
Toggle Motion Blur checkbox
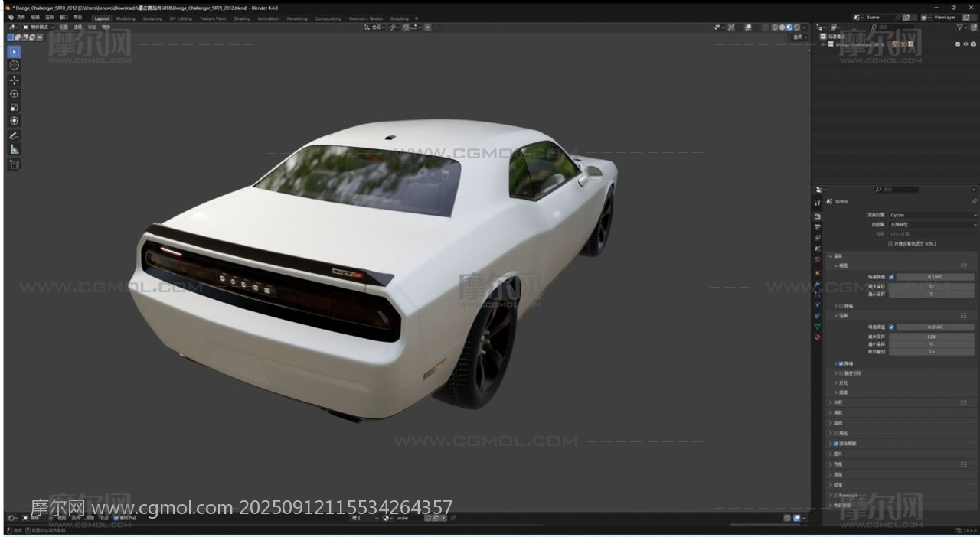point(835,444)
